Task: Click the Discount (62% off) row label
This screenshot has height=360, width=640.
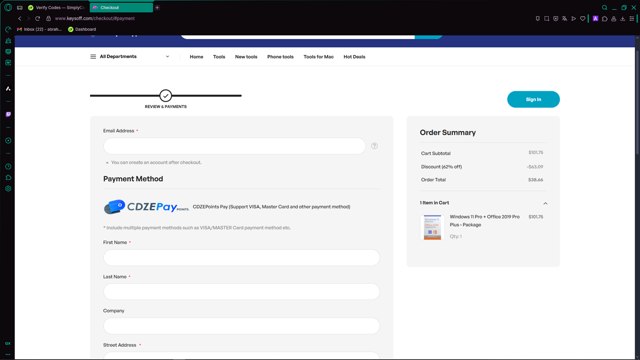Action: (441, 167)
